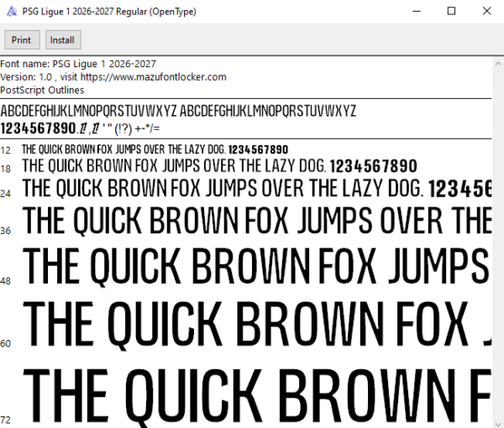
Task: Click the window title text
Action: [x=109, y=12]
